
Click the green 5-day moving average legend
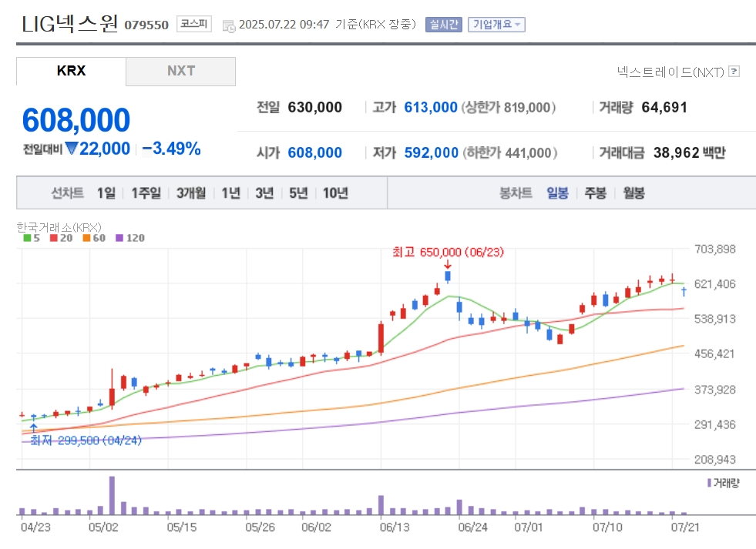pos(32,238)
